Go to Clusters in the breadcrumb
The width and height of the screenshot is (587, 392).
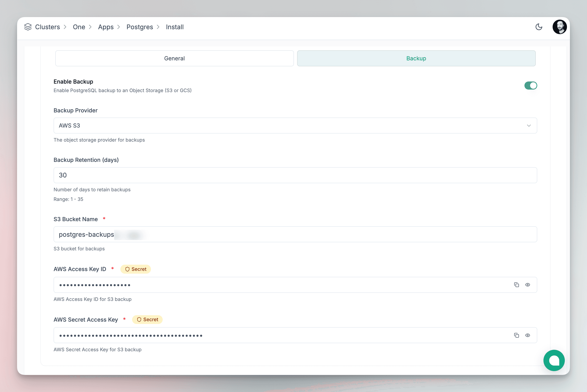click(x=48, y=27)
